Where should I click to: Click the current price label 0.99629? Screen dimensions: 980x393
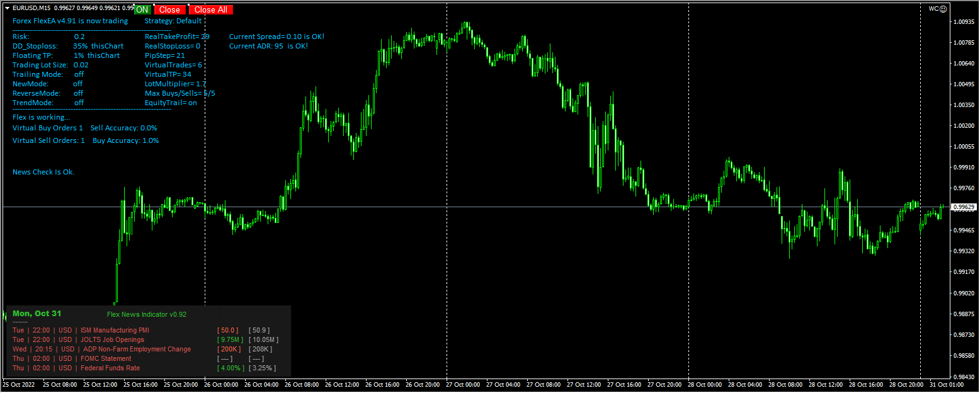point(965,205)
